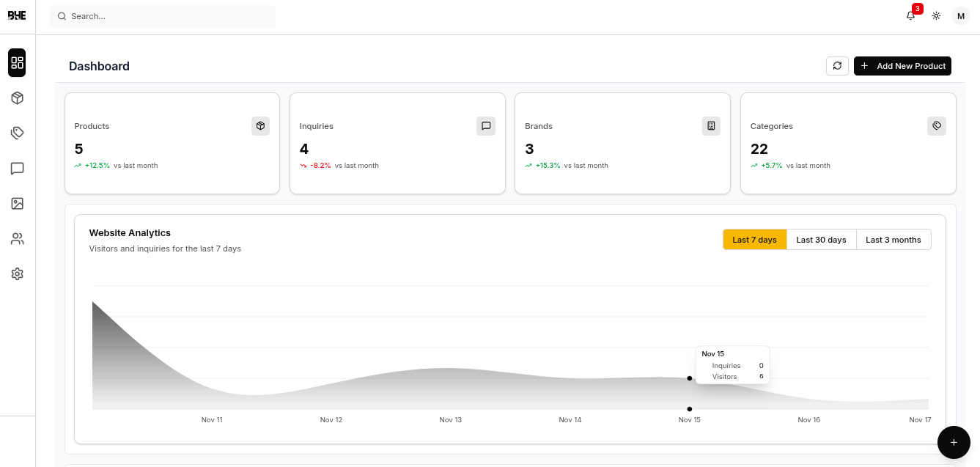Click the Add New Product button
980x467 pixels.
pyautogui.click(x=902, y=66)
